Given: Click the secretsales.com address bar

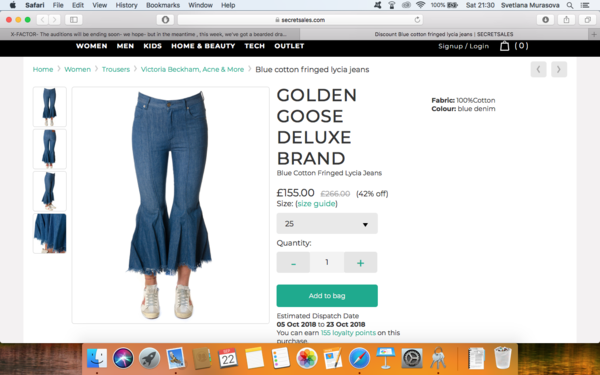Looking at the screenshot, I should pos(300,20).
